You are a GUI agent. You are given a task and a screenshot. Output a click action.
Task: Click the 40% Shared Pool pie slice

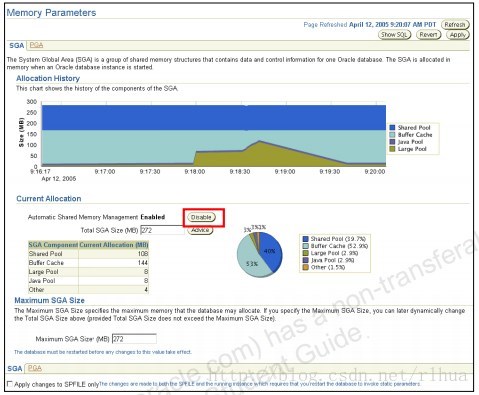click(x=271, y=251)
